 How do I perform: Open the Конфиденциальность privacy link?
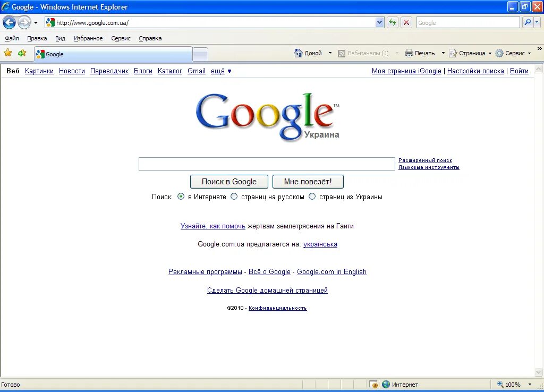point(277,308)
